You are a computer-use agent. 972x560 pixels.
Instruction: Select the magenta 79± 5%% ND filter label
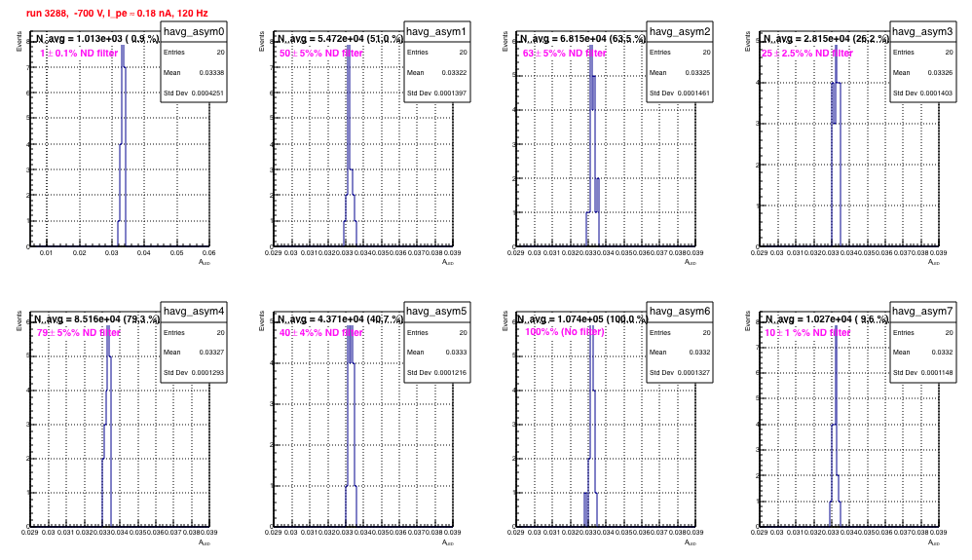78,333
